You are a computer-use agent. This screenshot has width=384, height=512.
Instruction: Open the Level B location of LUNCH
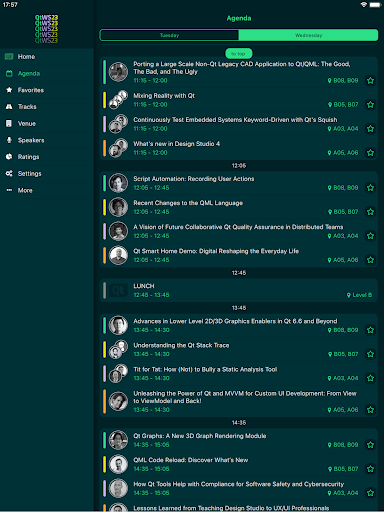[359, 295]
